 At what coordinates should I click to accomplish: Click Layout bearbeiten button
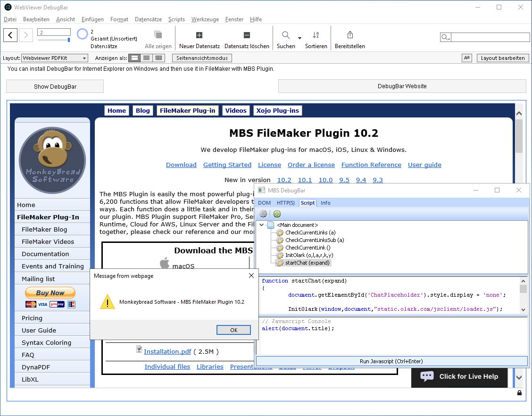pos(503,58)
